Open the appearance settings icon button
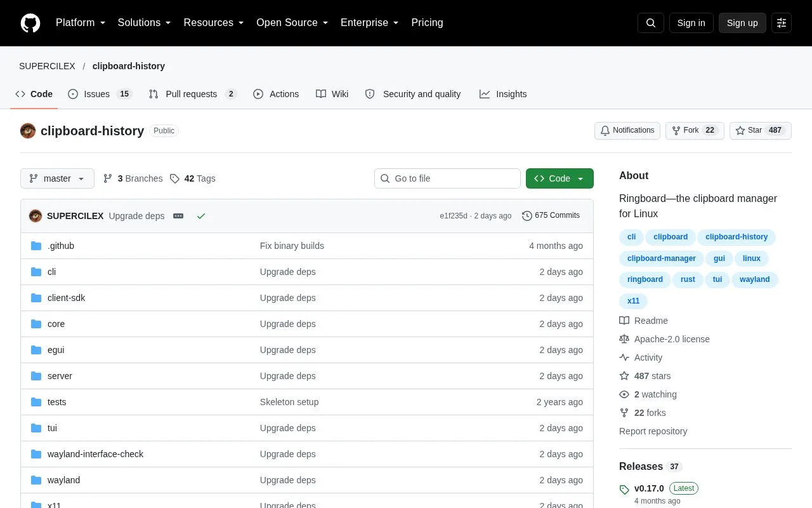Screen dimensions: 812x508 [x=782, y=23]
